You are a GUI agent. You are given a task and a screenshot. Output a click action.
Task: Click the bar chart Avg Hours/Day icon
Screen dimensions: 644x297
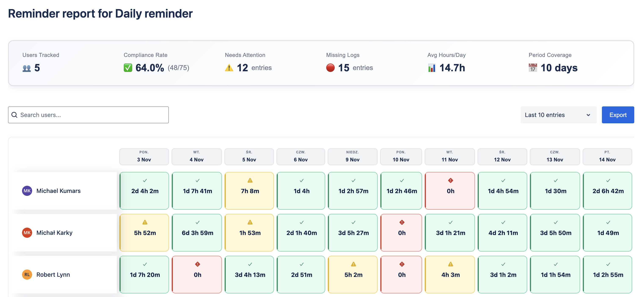432,68
